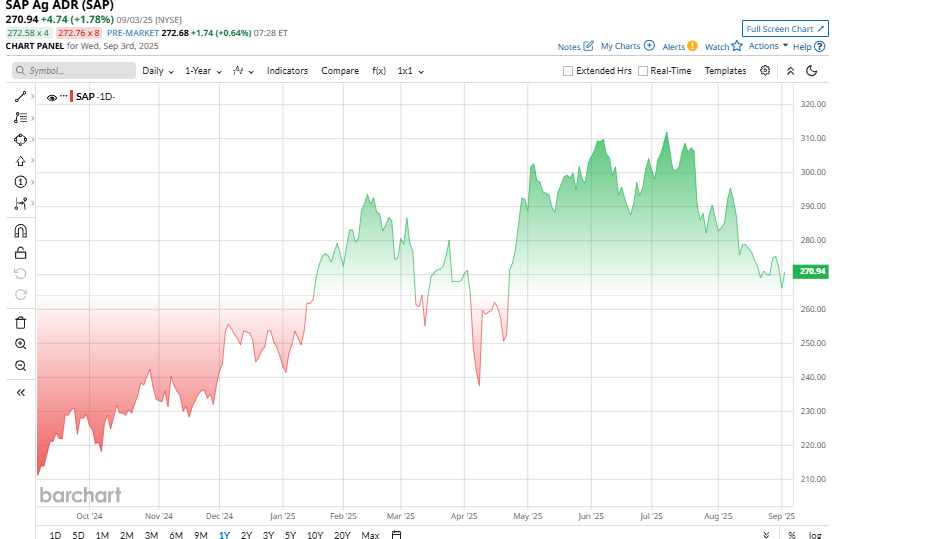
Task: Expand shapes tool submenu arrow
Action: (x=32, y=140)
